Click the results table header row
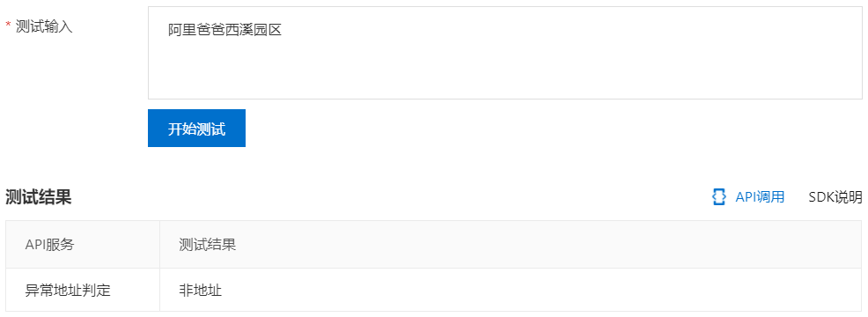 [x=434, y=245]
